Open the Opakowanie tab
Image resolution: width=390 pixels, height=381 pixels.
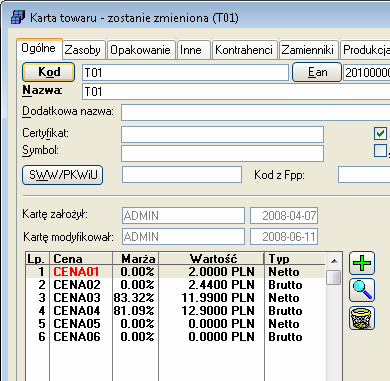pyautogui.click(x=140, y=50)
